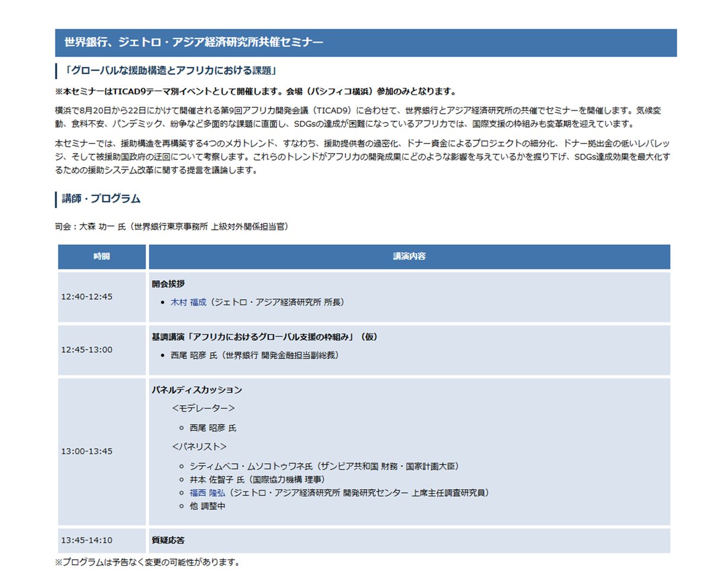Select the 12:40-12:45 time cell
711x588 pixels.
[102, 297]
